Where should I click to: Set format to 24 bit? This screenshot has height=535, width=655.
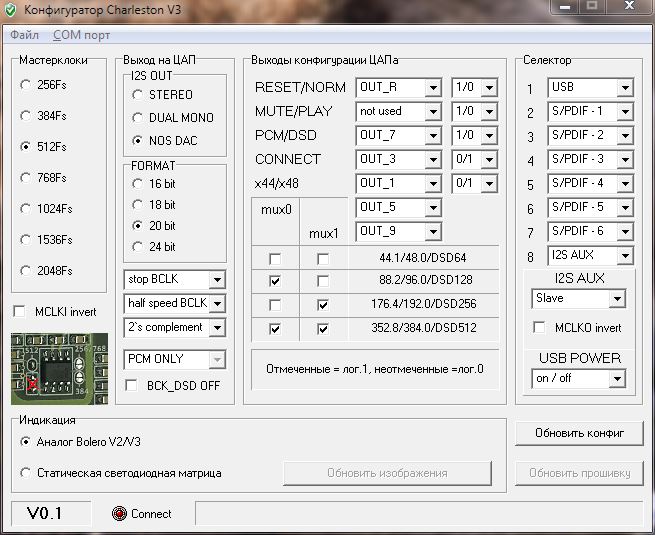click(137, 247)
